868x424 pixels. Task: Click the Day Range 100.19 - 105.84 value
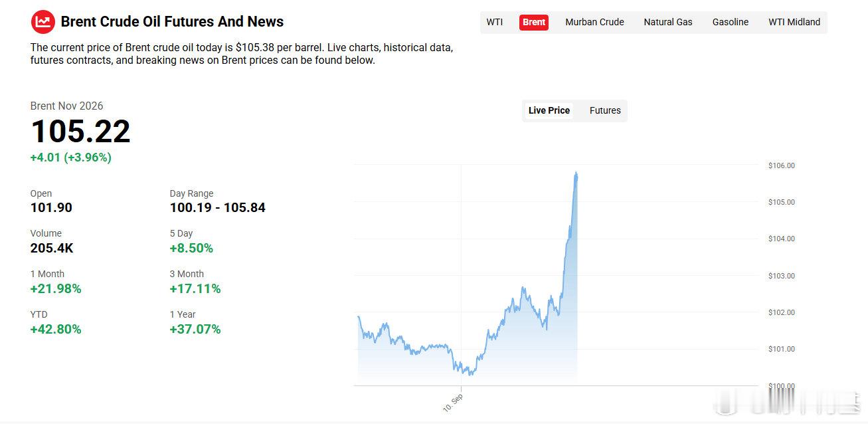tap(217, 207)
